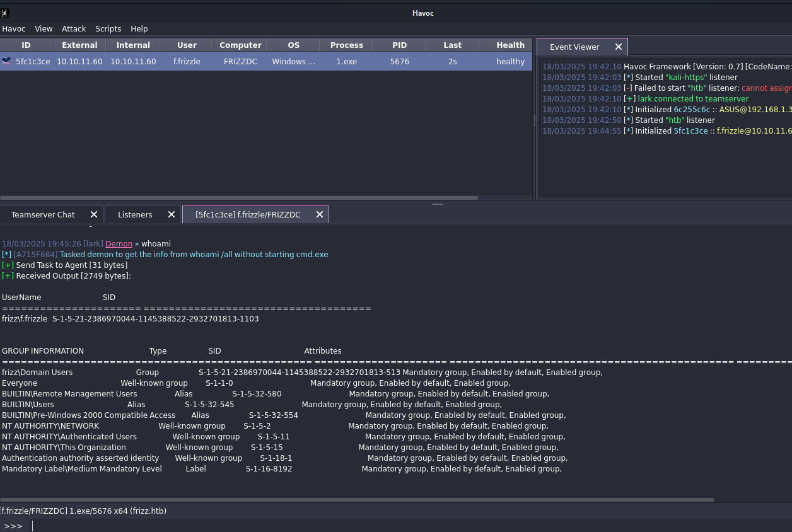792x532 pixels.
Task: Click the agent icon beside 5fc1c3ce
Action: [x=6, y=61]
